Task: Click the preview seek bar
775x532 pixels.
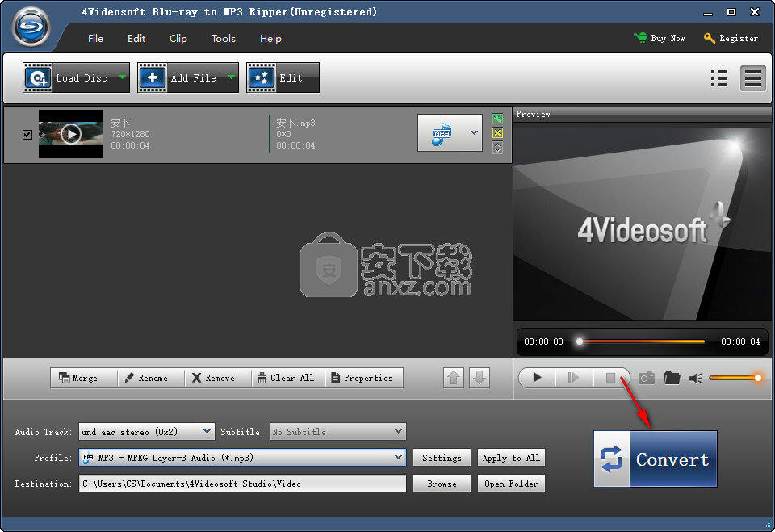Action: 642,341
